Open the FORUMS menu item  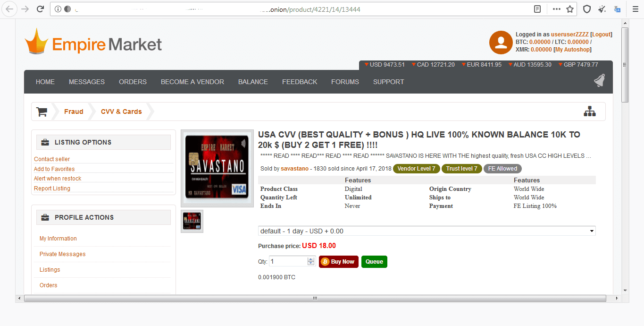(x=345, y=82)
